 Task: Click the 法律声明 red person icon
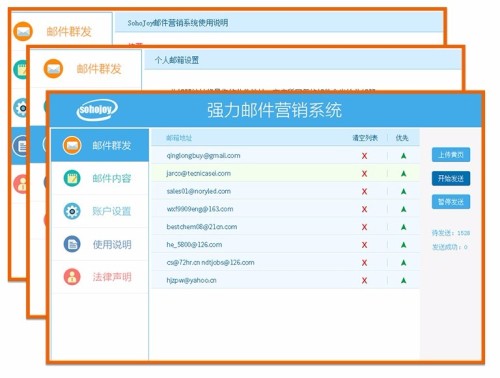point(72,277)
